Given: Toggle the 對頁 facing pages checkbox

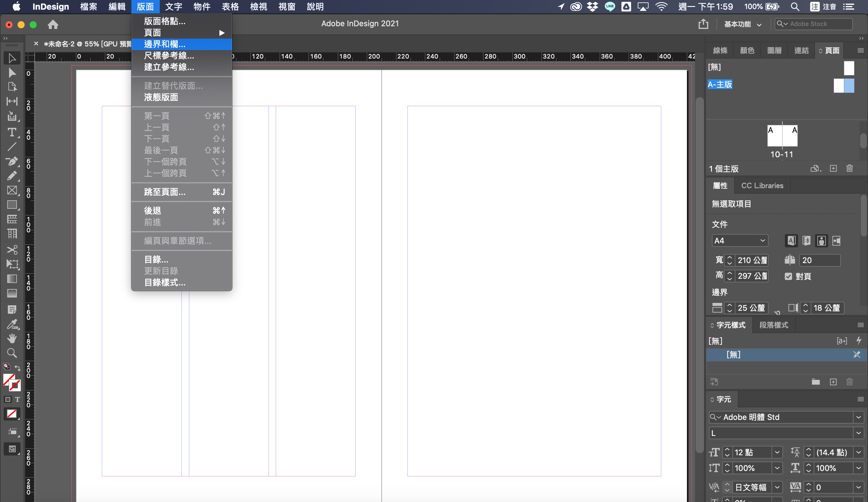Looking at the screenshot, I should [x=788, y=276].
